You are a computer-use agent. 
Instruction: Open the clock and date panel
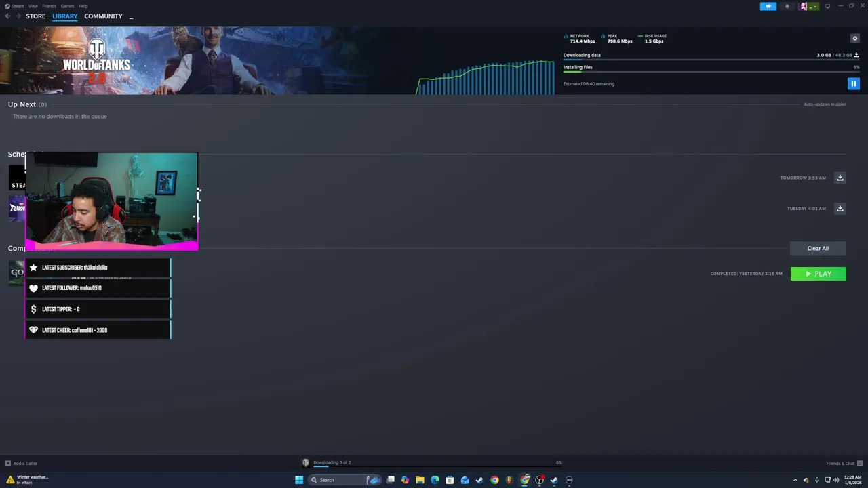pos(853,480)
